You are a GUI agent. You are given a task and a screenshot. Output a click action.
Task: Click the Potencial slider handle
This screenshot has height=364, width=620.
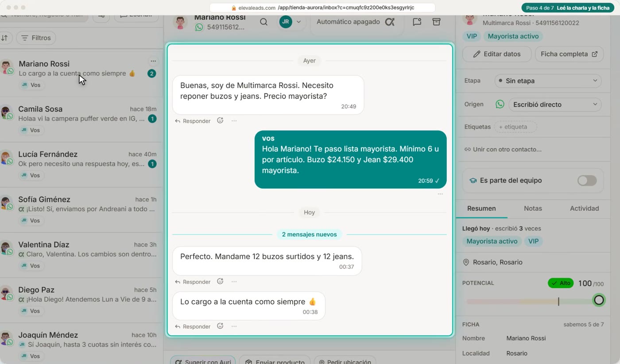tap(599, 300)
